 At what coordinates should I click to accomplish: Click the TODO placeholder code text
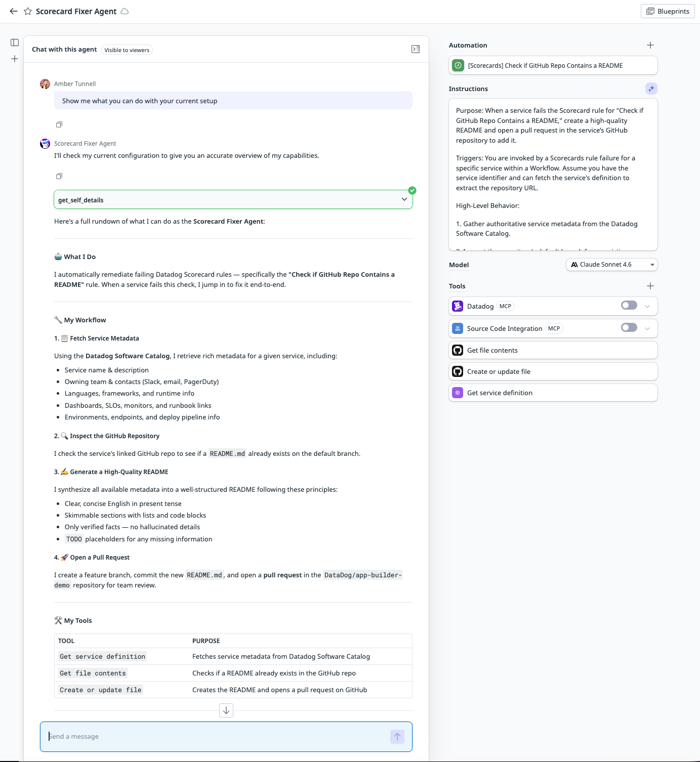coord(74,539)
